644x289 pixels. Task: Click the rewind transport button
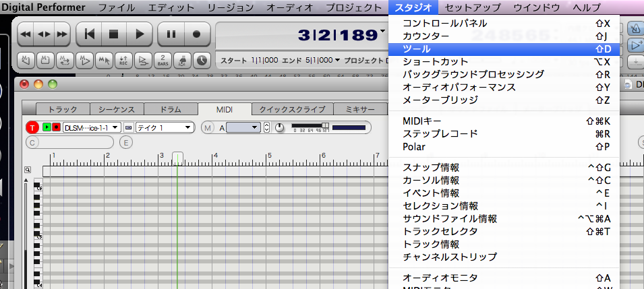tap(26, 34)
